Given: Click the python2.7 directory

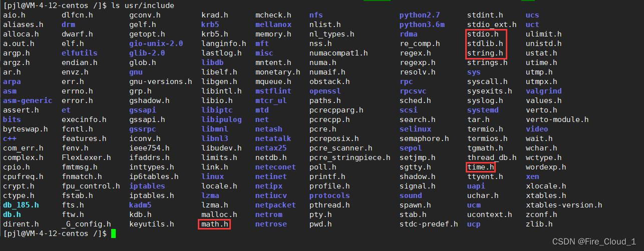Looking at the screenshot, I should pyautogui.click(x=420, y=15).
